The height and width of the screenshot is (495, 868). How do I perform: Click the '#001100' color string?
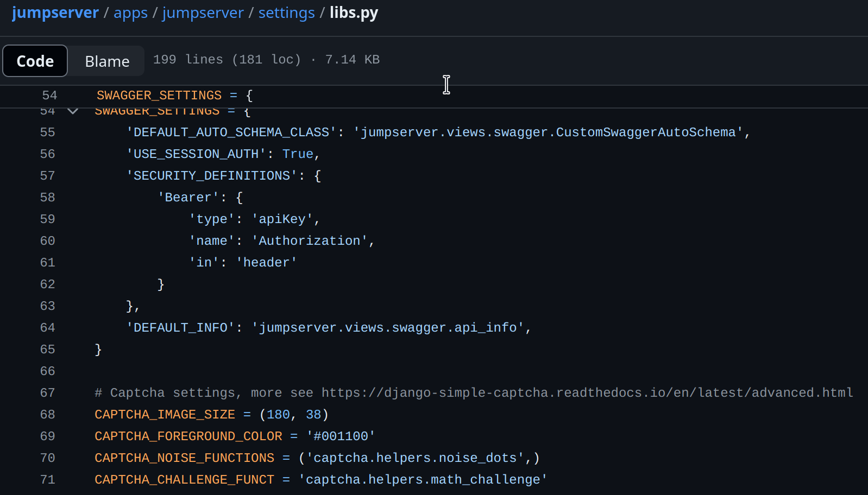pyautogui.click(x=341, y=436)
